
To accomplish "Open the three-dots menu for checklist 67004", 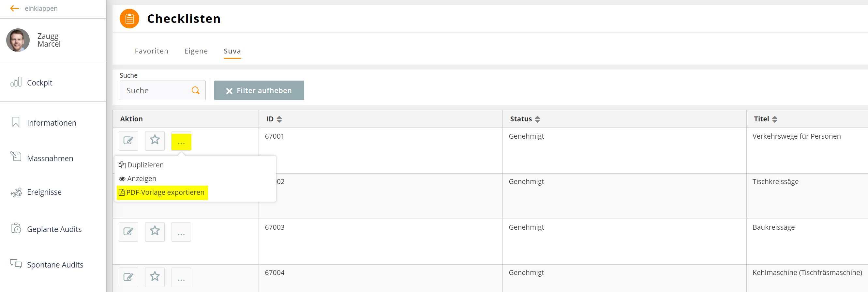I will (x=181, y=277).
